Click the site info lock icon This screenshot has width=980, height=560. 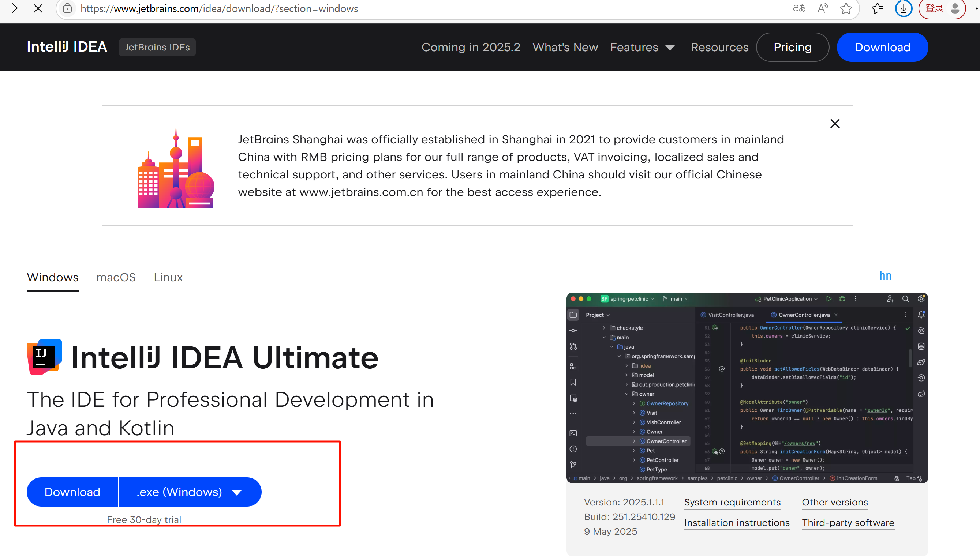pyautogui.click(x=67, y=8)
